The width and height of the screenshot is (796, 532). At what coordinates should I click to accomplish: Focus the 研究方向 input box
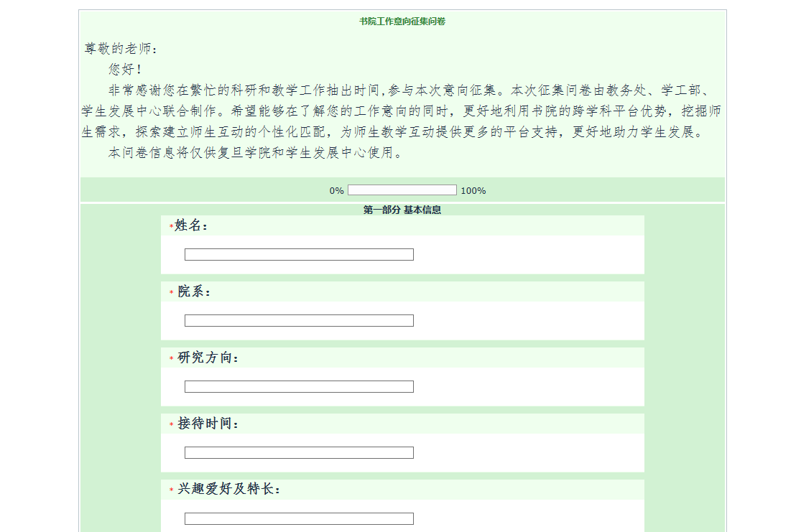[299, 386]
